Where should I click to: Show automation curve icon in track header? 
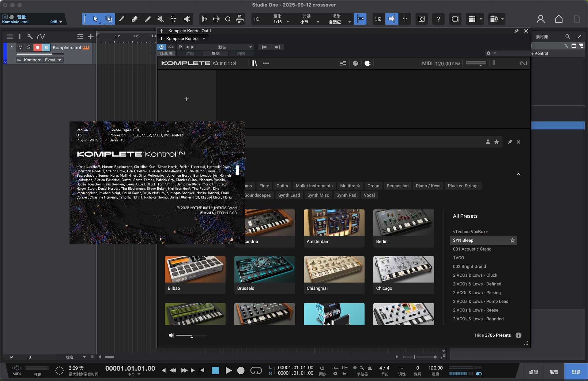coord(41,36)
